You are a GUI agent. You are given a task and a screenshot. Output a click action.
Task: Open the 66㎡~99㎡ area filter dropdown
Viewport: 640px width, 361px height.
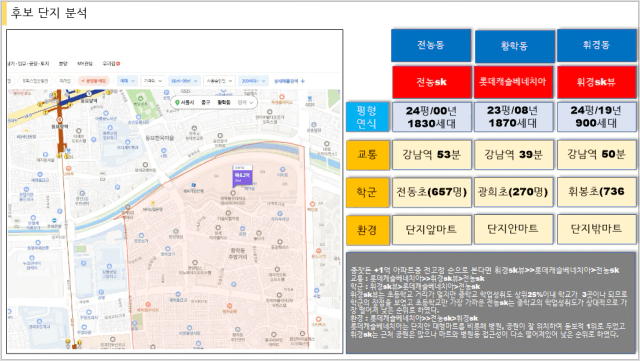[184, 81]
